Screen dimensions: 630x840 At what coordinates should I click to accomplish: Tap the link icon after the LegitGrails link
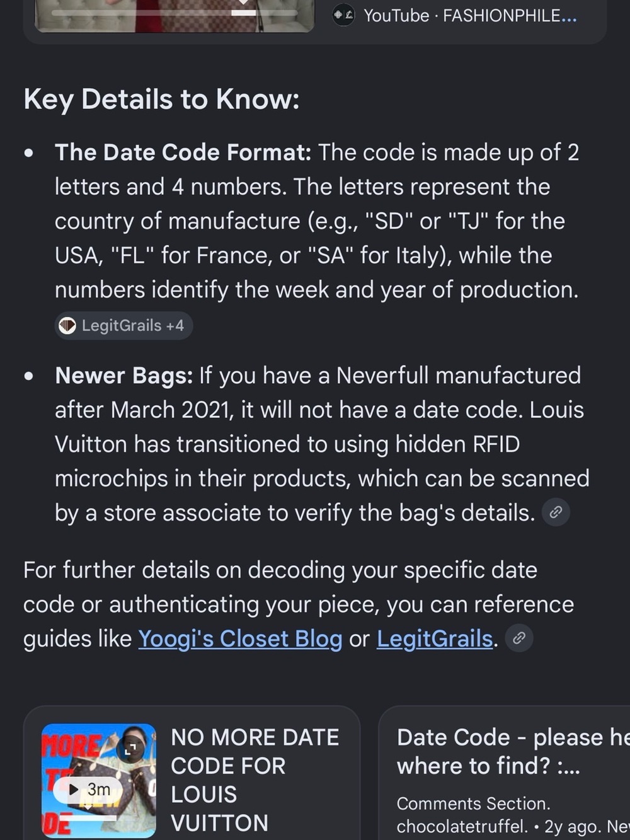click(519, 638)
